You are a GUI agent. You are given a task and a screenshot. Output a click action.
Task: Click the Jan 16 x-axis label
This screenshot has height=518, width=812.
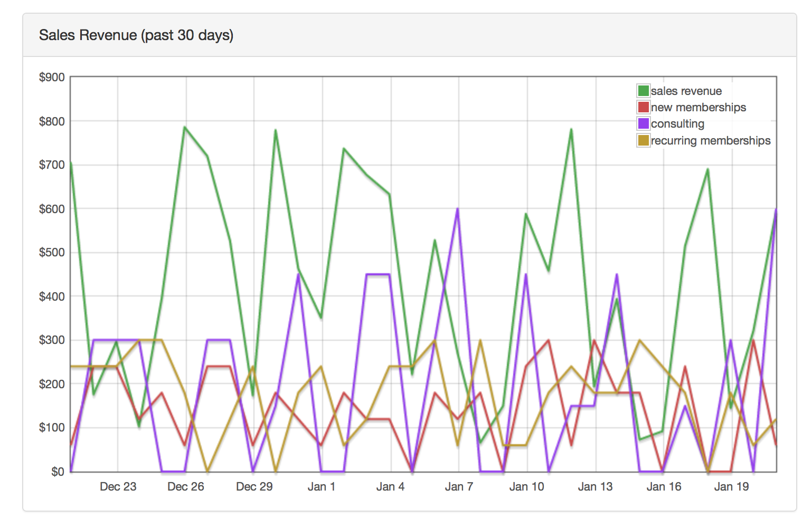click(664, 486)
